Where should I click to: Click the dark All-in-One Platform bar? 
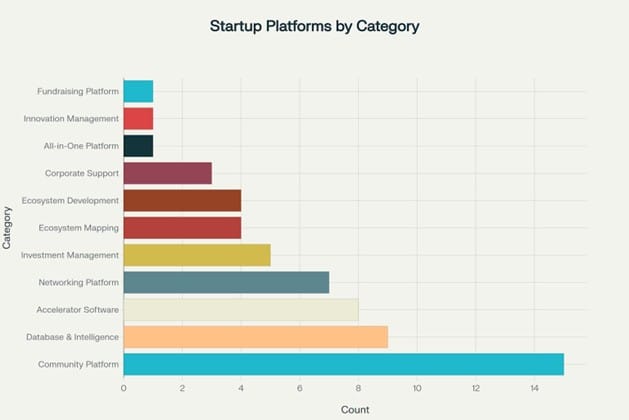tap(138, 146)
